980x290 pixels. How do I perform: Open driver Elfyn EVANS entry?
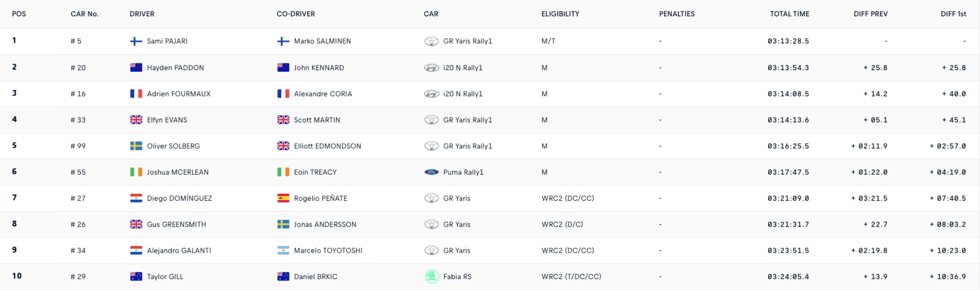tap(167, 120)
